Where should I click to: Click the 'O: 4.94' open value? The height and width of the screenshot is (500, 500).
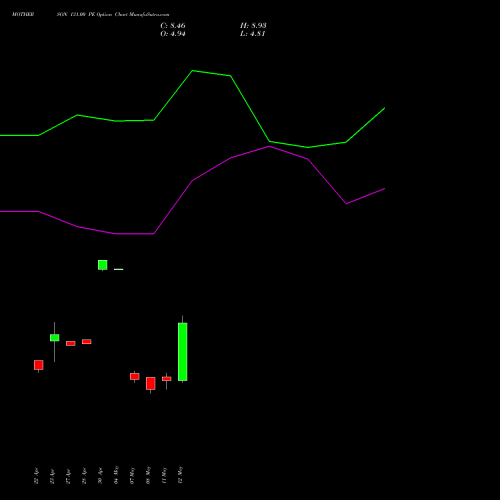click(x=173, y=34)
